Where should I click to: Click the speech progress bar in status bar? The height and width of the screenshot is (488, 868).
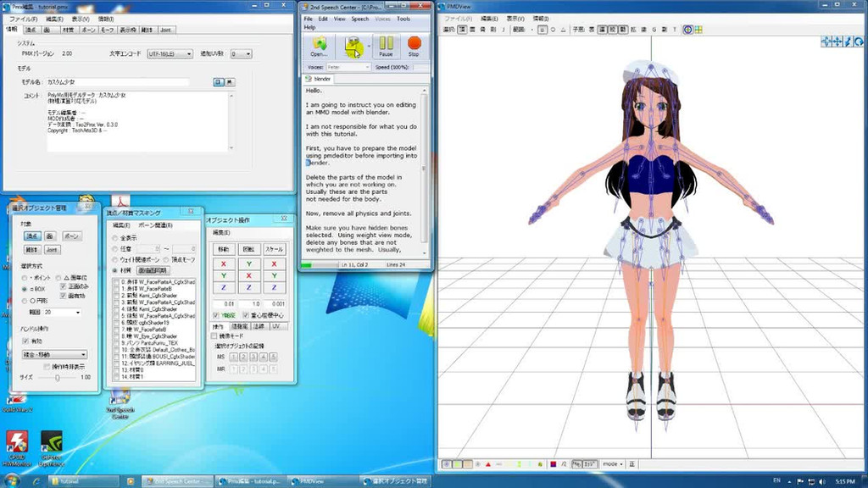[320, 265]
